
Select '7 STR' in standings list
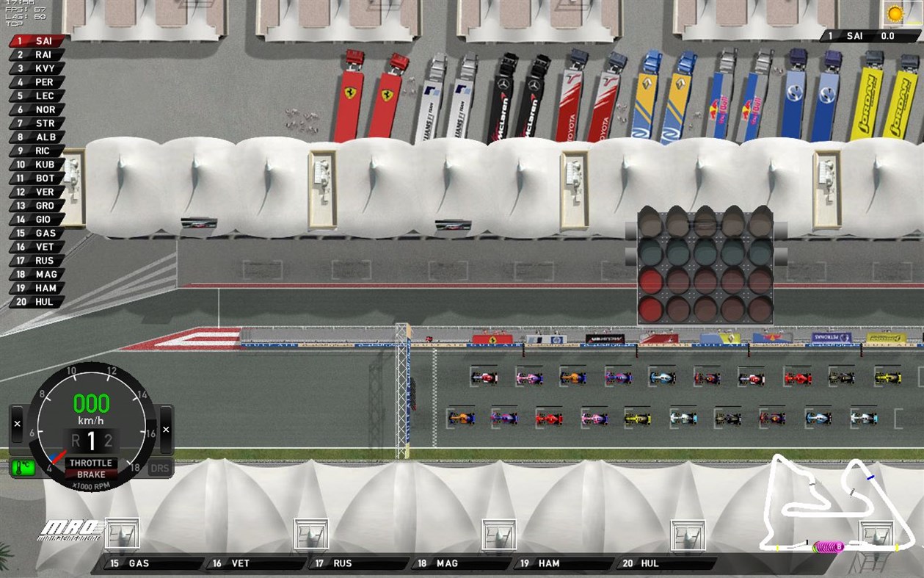pyautogui.click(x=36, y=123)
